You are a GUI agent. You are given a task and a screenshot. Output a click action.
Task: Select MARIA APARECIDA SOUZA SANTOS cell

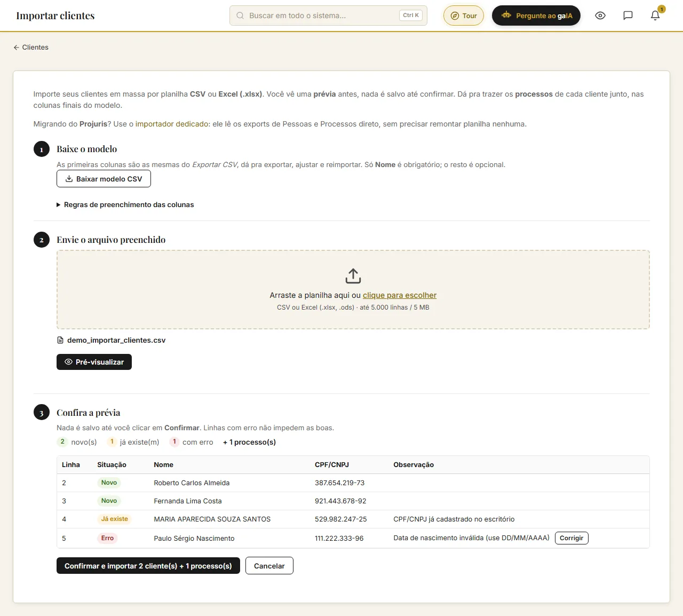pyautogui.click(x=212, y=519)
